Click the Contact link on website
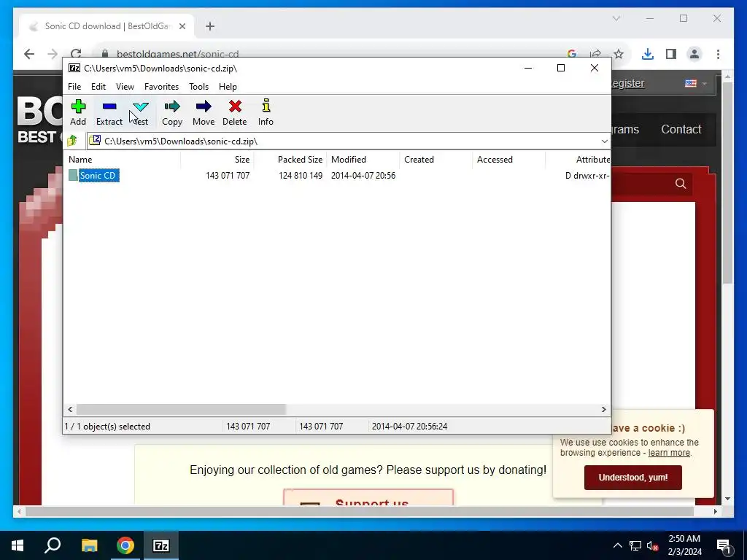The width and height of the screenshot is (747, 560). 681,129
